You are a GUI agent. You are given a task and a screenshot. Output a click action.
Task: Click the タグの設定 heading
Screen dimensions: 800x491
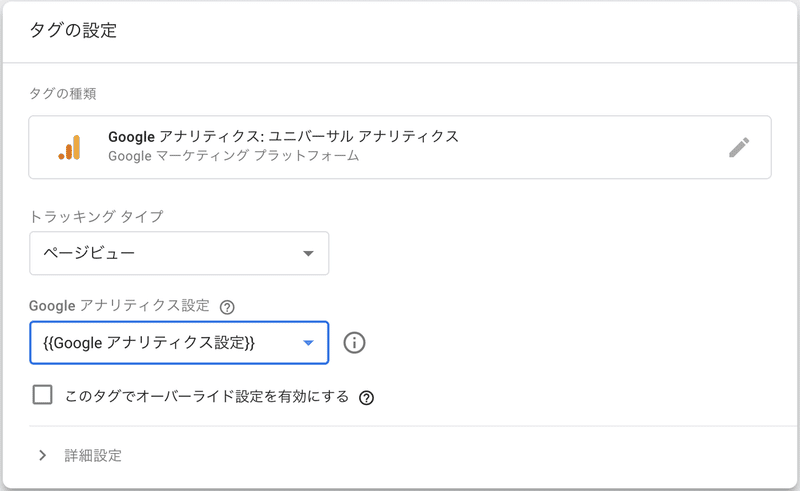pyautogui.click(x=73, y=30)
